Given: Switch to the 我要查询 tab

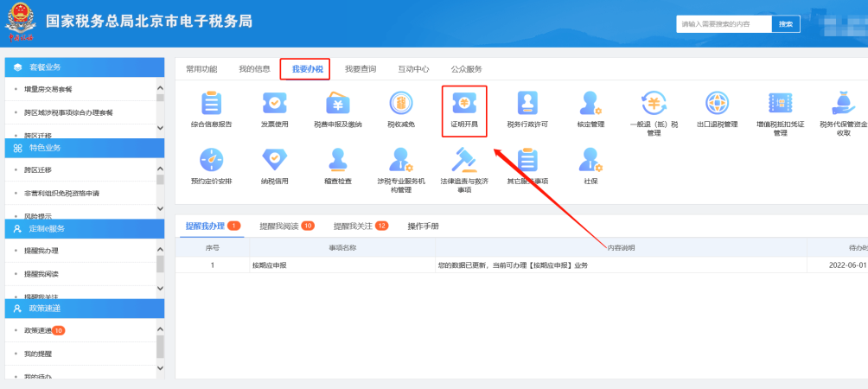Looking at the screenshot, I should coord(360,69).
